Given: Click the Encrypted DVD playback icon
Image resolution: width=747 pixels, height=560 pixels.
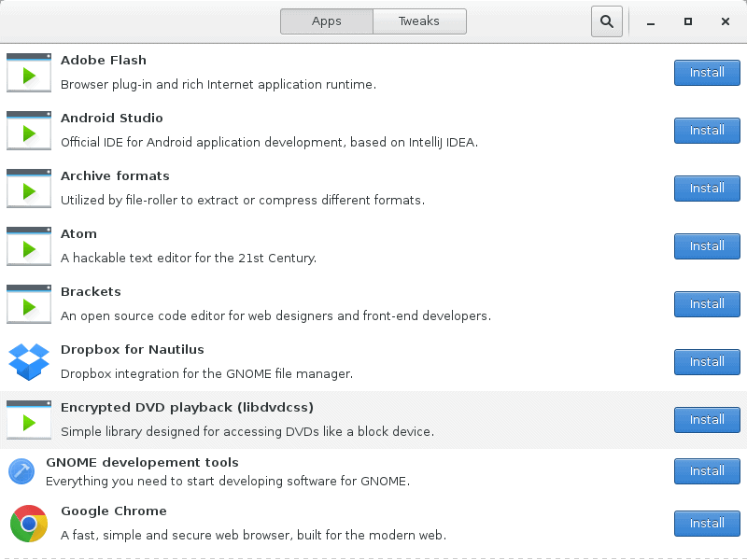Looking at the screenshot, I should pyautogui.click(x=29, y=419).
